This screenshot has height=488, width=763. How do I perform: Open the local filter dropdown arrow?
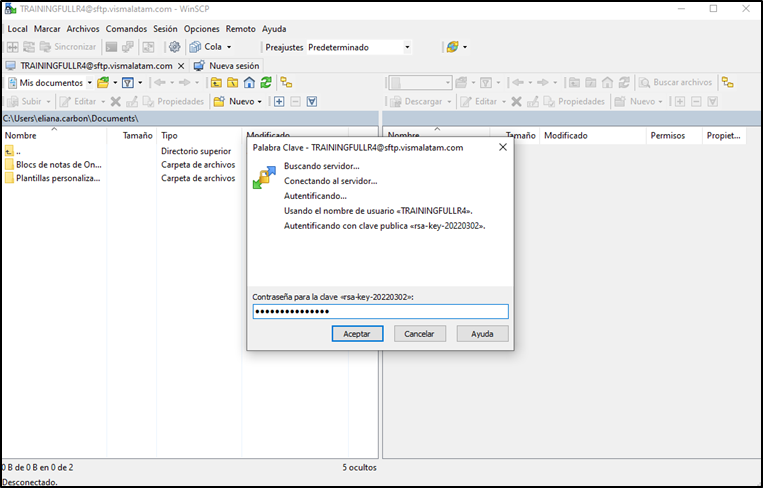tap(140, 83)
